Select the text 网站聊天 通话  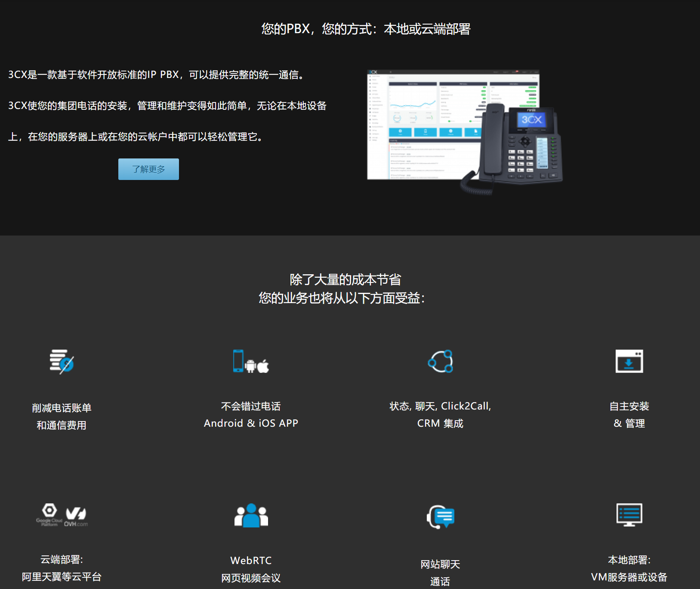pos(440,573)
